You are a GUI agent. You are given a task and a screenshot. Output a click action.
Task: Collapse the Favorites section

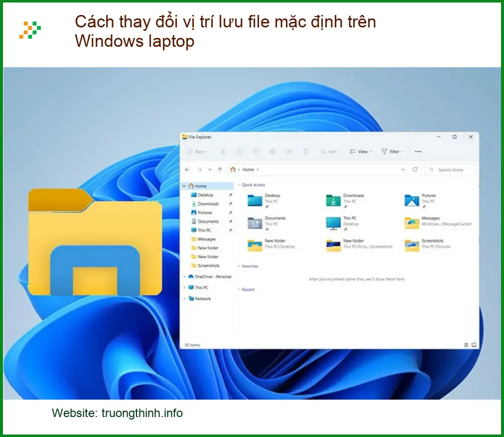pyautogui.click(x=239, y=266)
